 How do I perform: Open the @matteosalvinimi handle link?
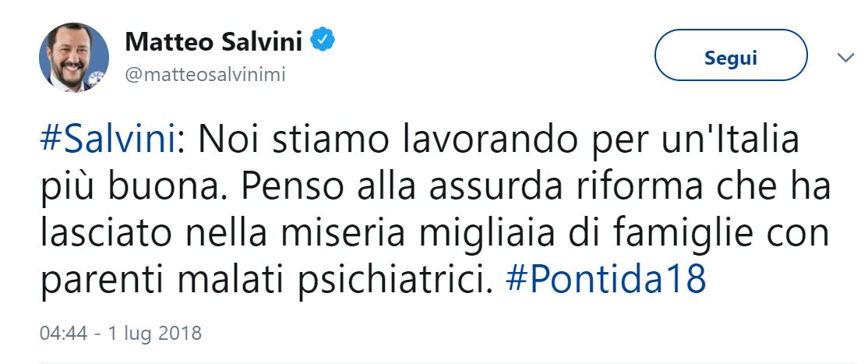(205, 74)
